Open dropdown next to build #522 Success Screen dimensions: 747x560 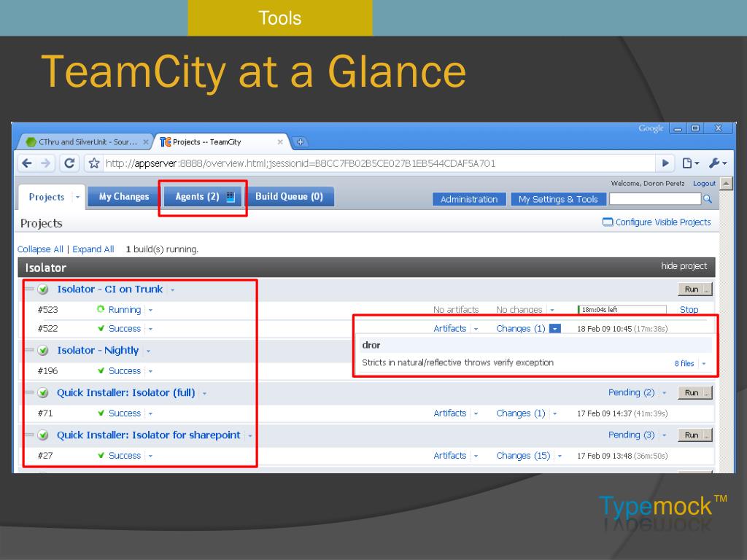point(150,329)
